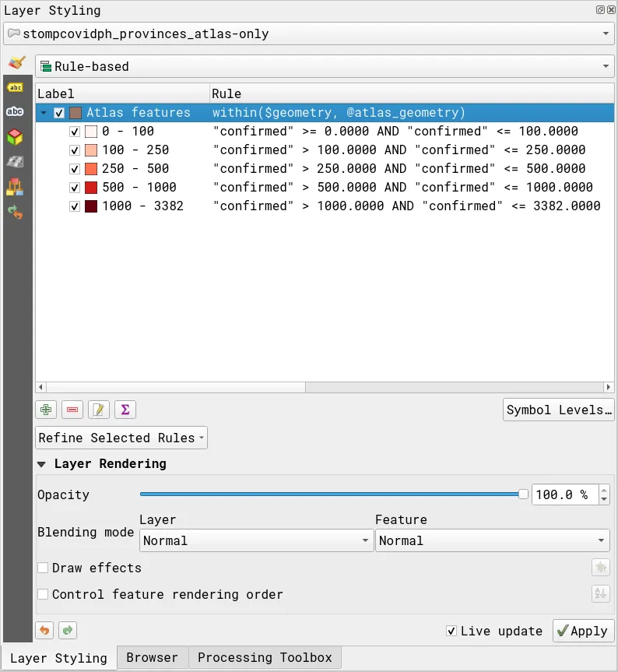The width and height of the screenshot is (618, 672).
Task: Switch to the Processing Toolbox tab
Action: pyautogui.click(x=265, y=657)
